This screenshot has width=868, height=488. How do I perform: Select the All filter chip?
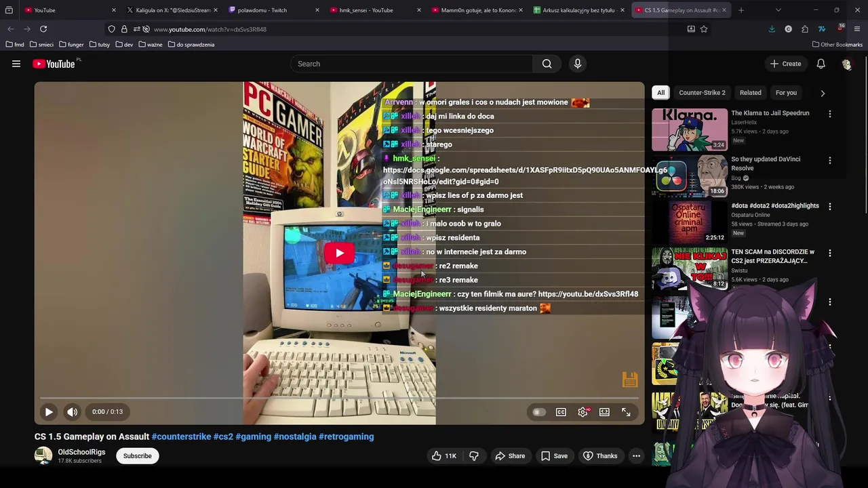tap(660, 93)
